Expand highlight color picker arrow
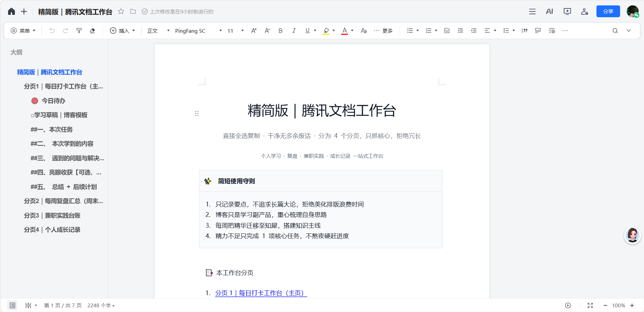Viewport: 644px width, 312px height. pos(334,31)
